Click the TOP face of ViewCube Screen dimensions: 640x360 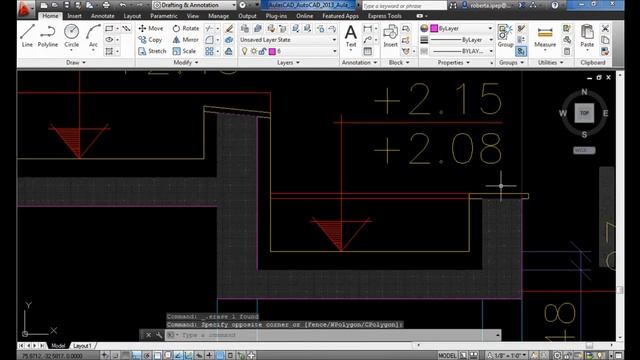(x=584, y=113)
